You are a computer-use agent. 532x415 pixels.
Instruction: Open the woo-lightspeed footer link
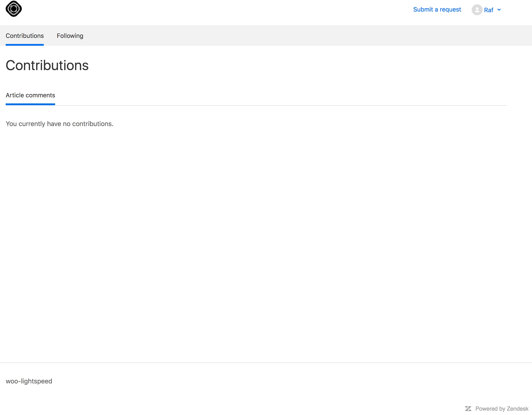29,381
